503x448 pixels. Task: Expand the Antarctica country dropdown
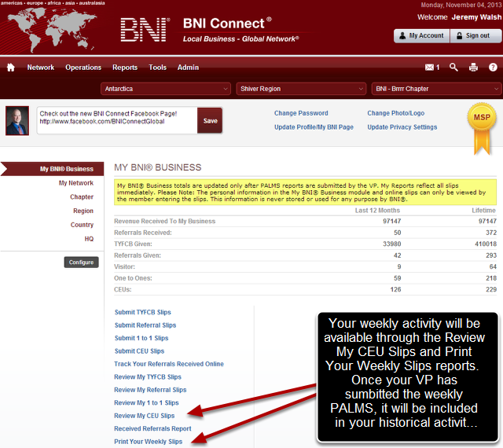[x=166, y=89]
